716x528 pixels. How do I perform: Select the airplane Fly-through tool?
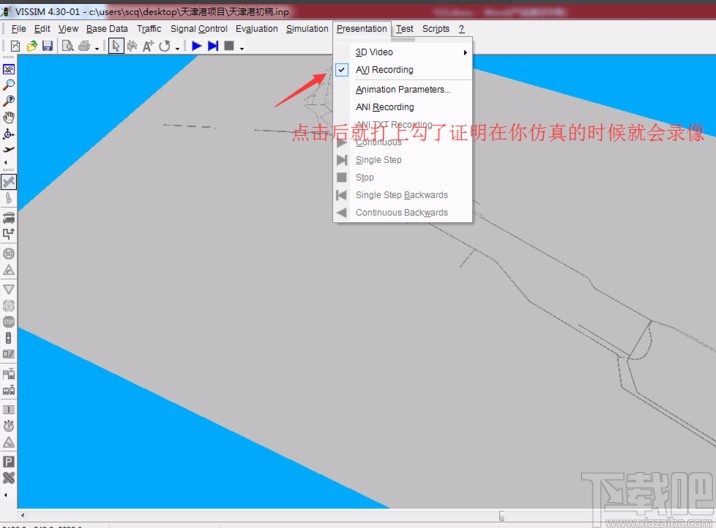9,149
